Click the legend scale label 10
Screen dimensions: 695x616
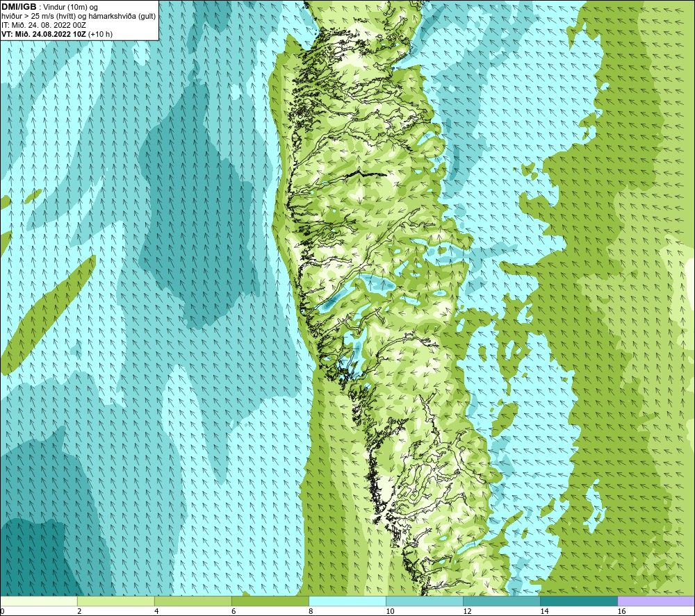pyautogui.click(x=390, y=611)
